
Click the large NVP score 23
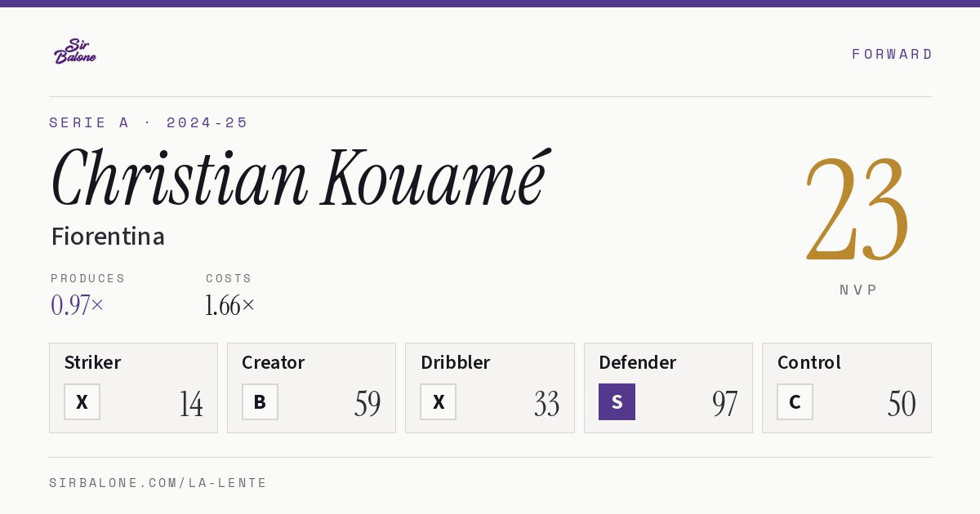(x=858, y=209)
